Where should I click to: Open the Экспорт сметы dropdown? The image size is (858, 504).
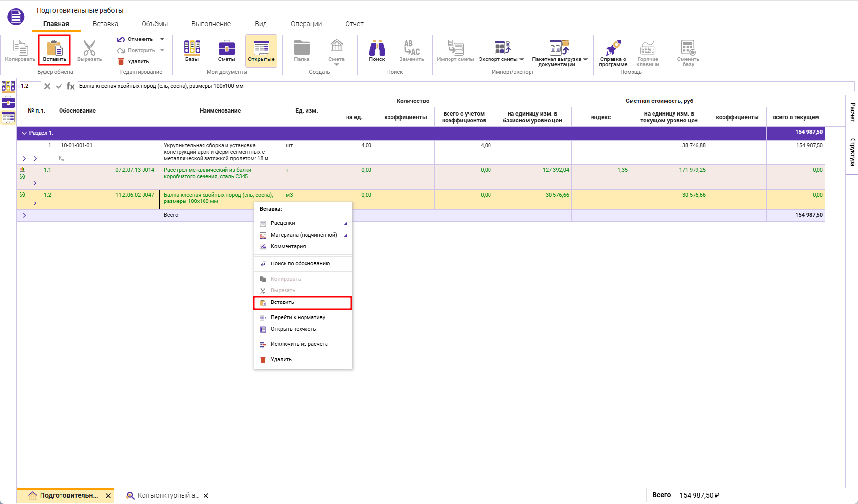coord(522,60)
